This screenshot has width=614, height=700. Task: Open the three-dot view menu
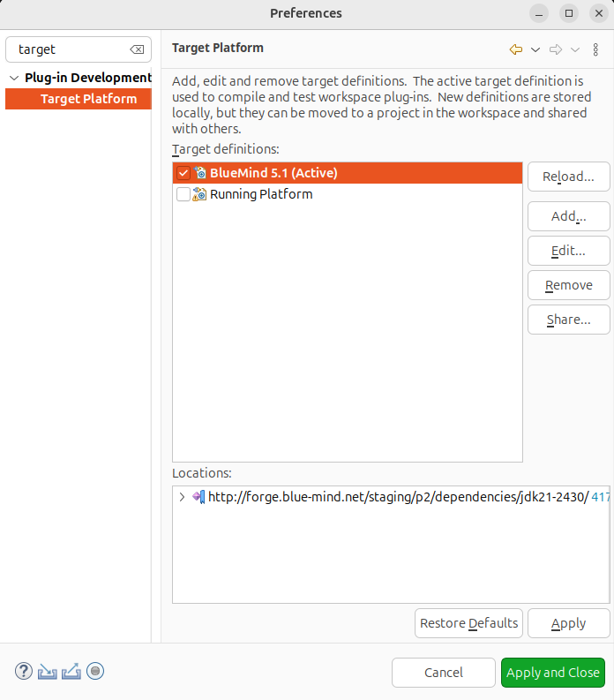(596, 49)
